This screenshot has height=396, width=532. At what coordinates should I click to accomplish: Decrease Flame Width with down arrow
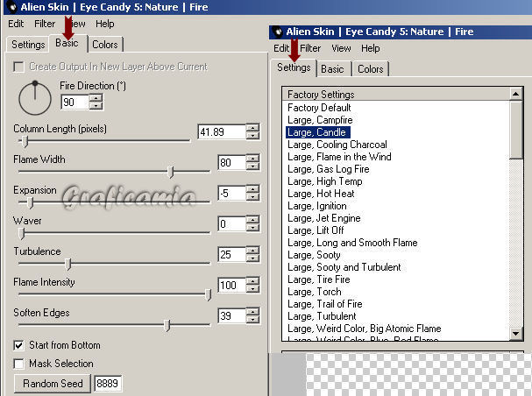252,166
